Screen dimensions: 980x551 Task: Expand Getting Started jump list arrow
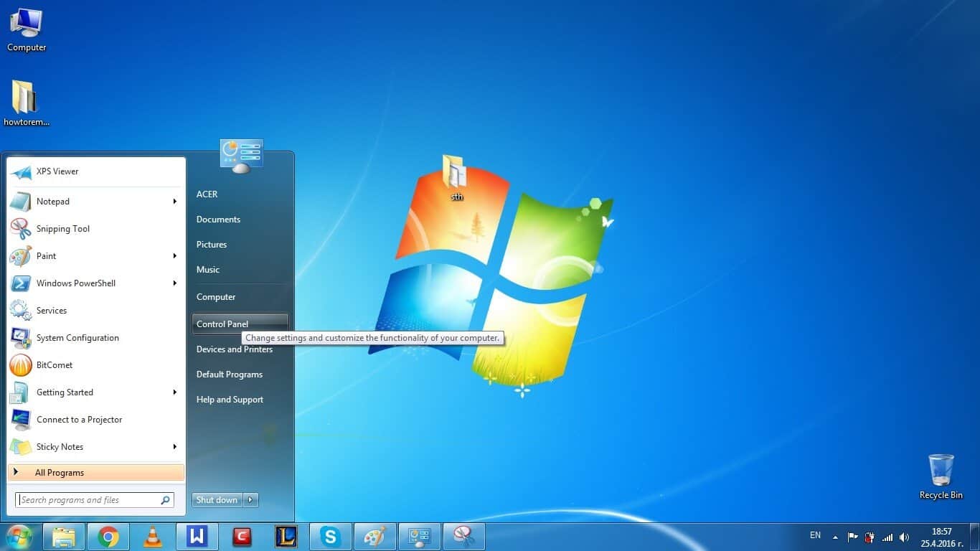coord(175,392)
